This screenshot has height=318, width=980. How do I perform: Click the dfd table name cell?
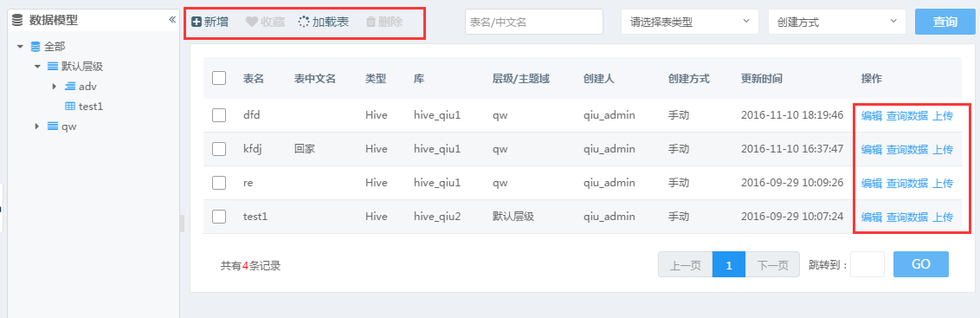pos(252,115)
